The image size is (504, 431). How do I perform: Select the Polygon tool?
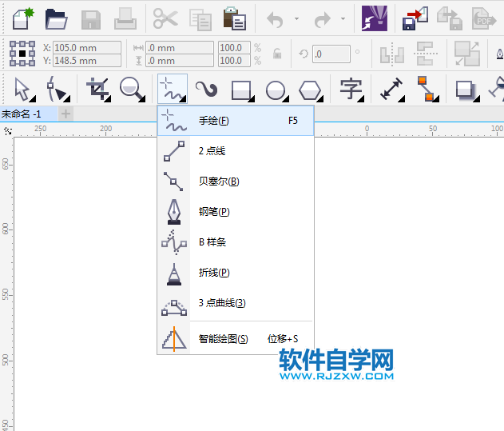[310, 89]
